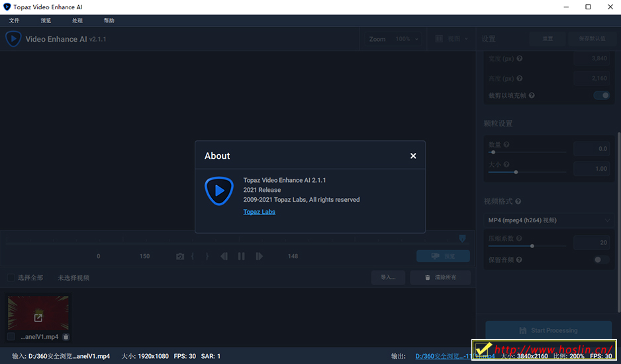Click the 压缩系数 value field showing 20
The height and width of the screenshot is (364, 621).
pyautogui.click(x=592, y=242)
